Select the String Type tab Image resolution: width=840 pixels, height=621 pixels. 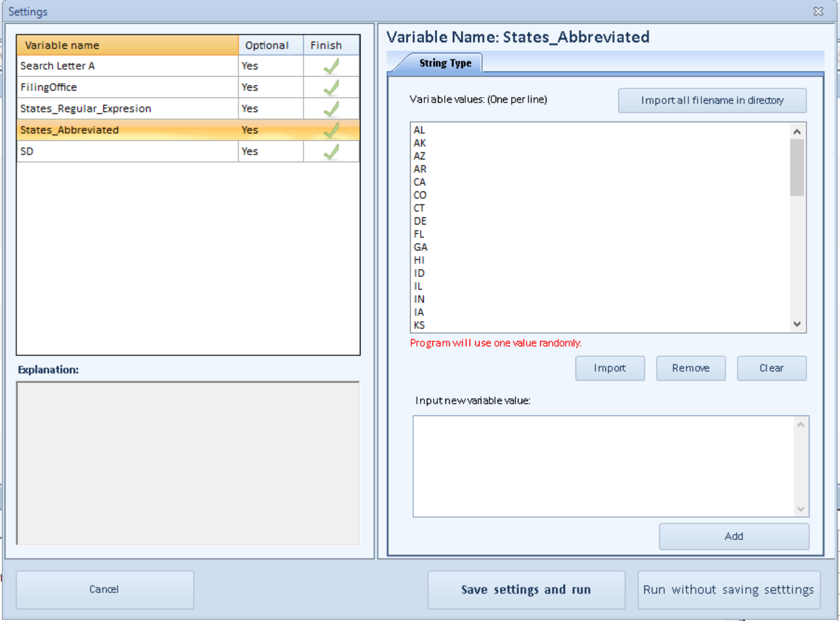click(445, 63)
